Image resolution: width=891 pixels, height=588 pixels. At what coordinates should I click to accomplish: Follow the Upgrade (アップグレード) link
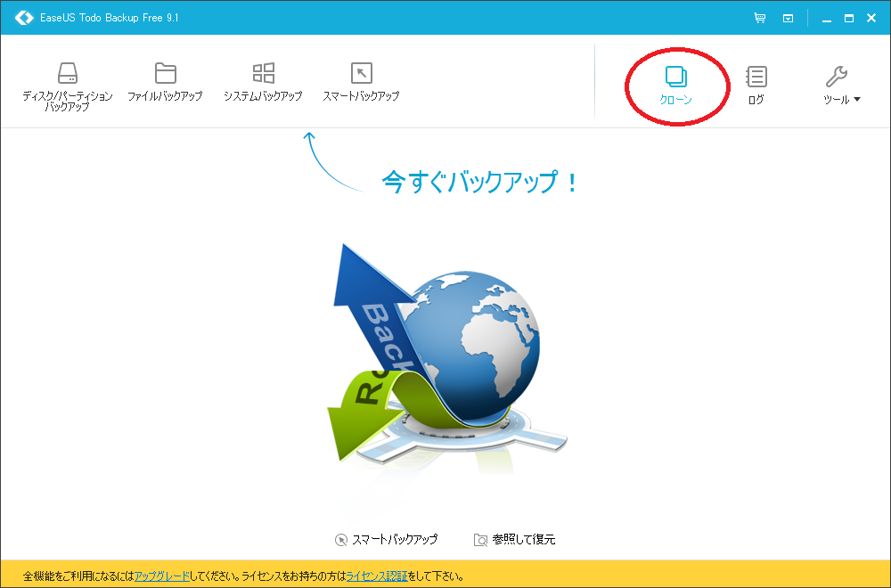[162, 576]
